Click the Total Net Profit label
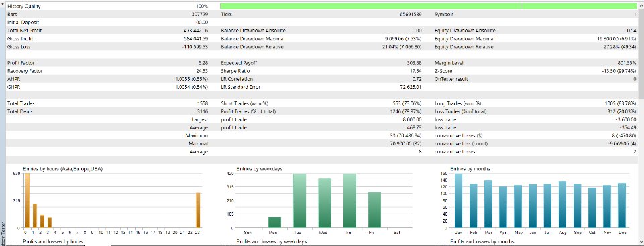 tap(25, 31)
